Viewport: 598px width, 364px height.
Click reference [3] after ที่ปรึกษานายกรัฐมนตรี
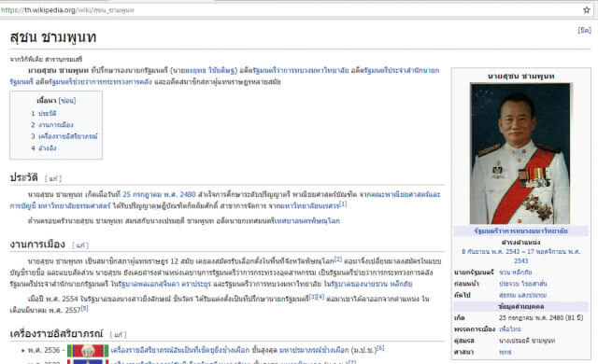pos(312,297)
